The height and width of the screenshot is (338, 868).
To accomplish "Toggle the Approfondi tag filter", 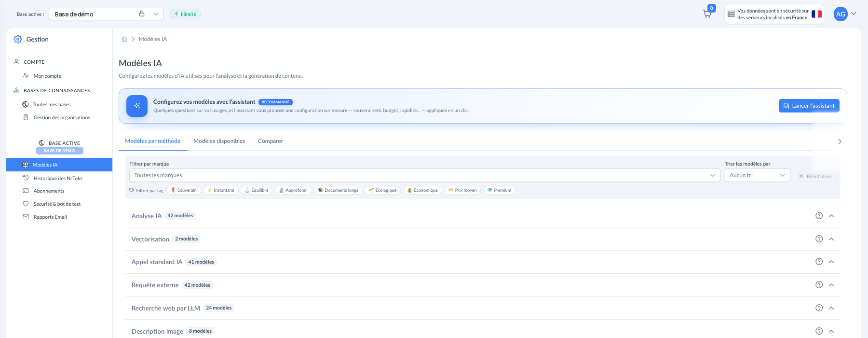I will tap(293, 190).
